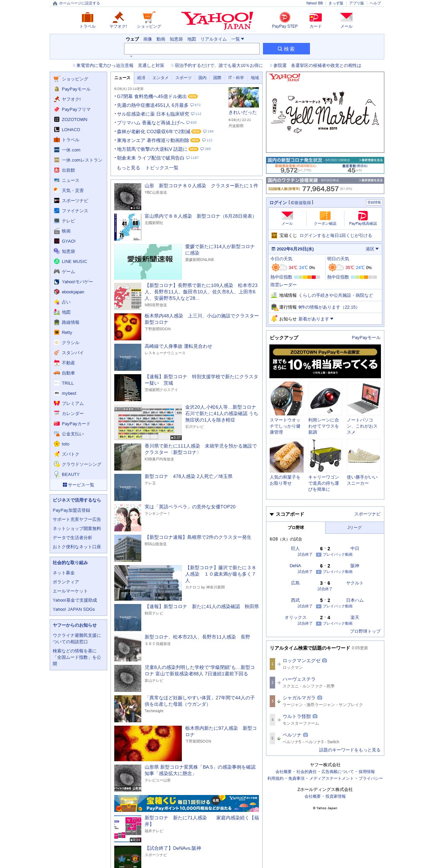Switch to the IT・科学 news tab
Screen dimensions: 434x868
[x=236, y=78]
